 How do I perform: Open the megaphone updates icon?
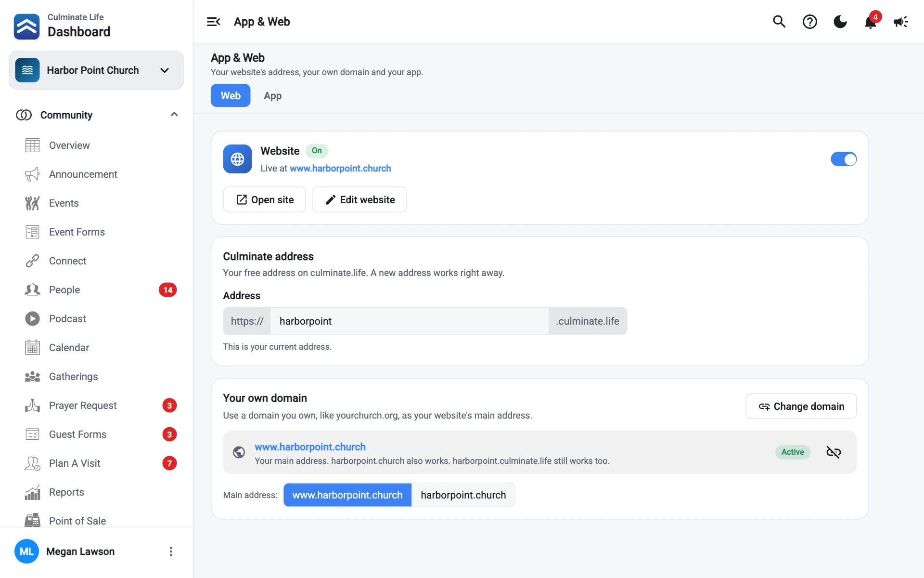click(901, 22)
